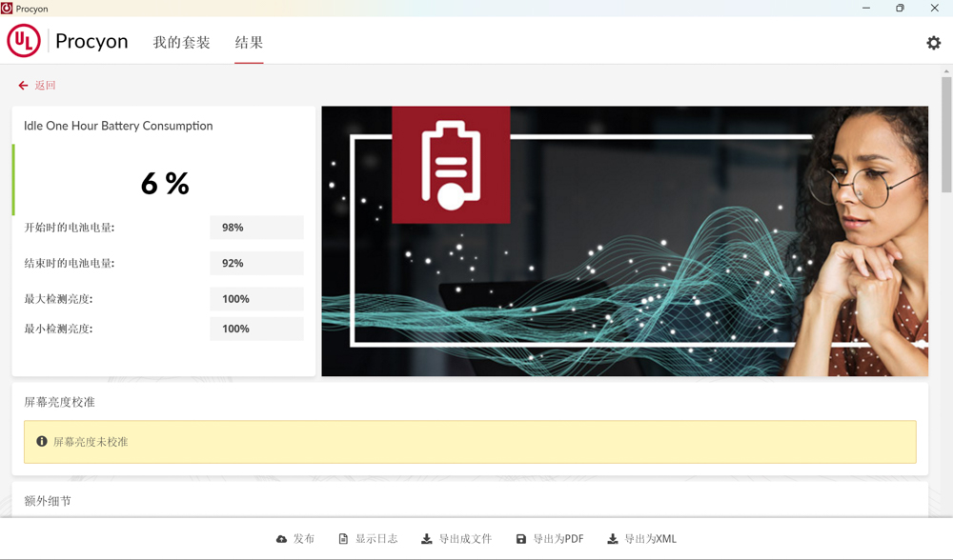The width and height of the screenshot is (953, 560).
Task: Click the info icon in brightness warning
Action: coord(41,442)
